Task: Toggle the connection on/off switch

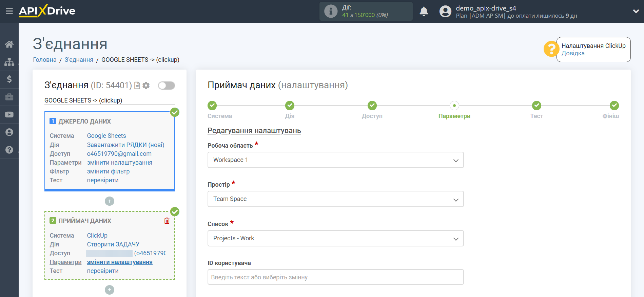Action: (167, 86)
